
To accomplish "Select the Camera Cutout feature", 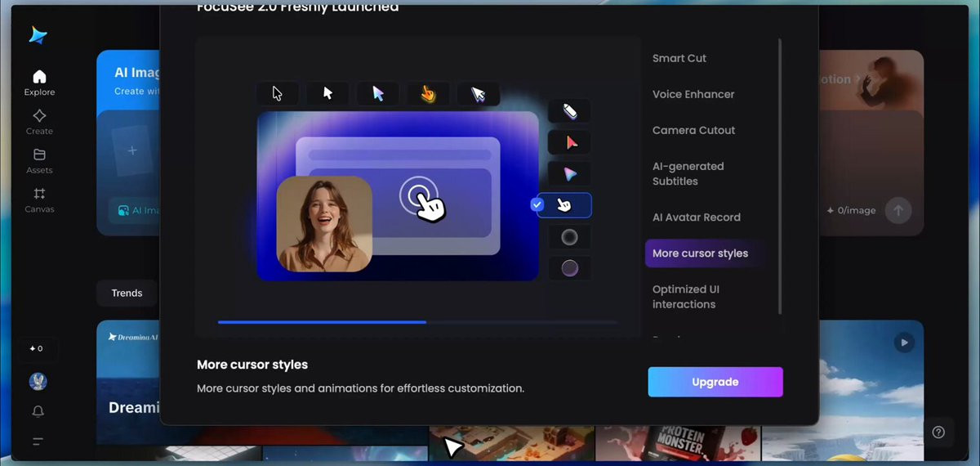I will coord(693,130).
